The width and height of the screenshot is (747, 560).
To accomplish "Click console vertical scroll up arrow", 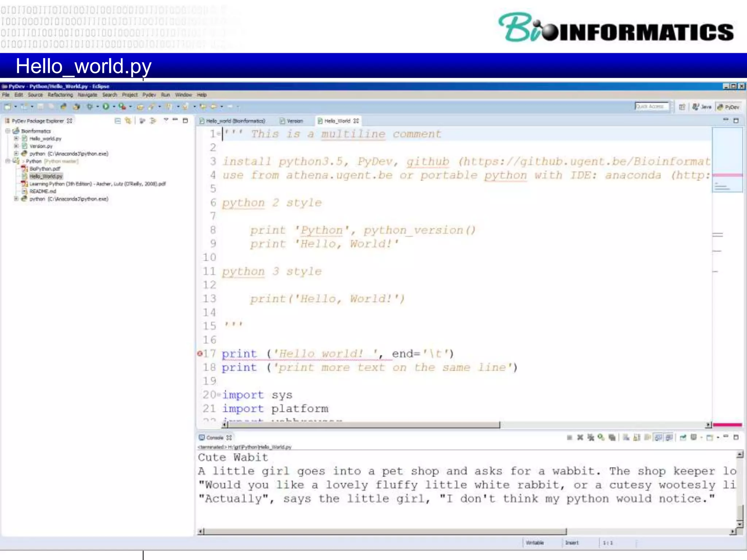I will click(740, 454).
